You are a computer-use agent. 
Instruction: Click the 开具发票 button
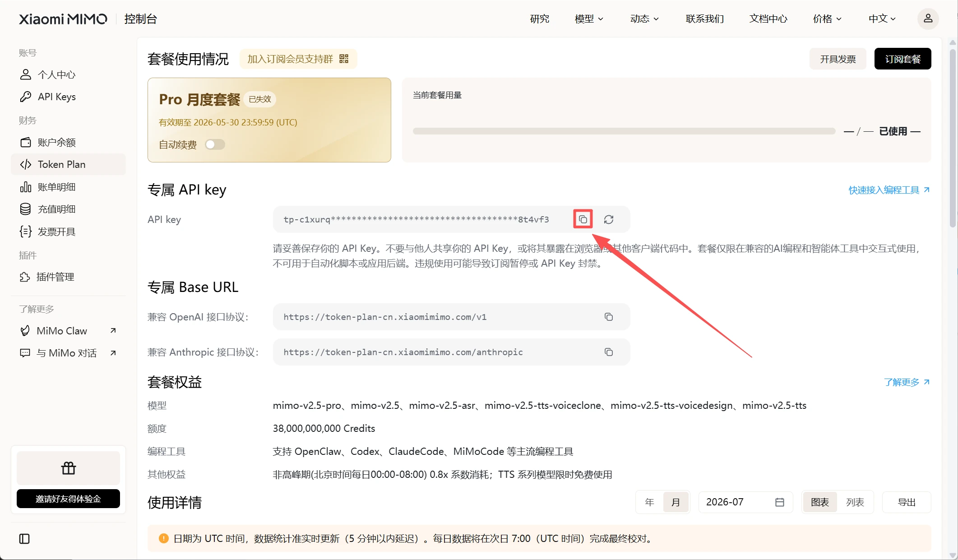click(838, 59)
